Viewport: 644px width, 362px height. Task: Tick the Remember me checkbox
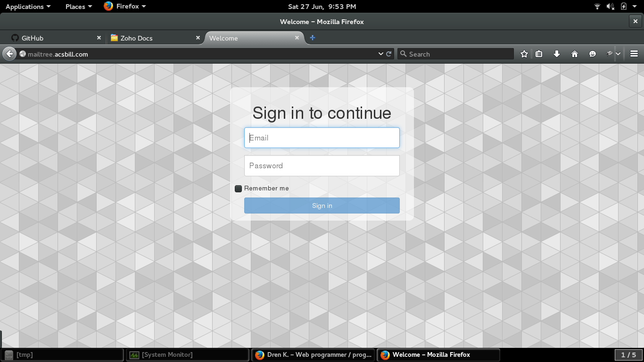pos(239,189)
